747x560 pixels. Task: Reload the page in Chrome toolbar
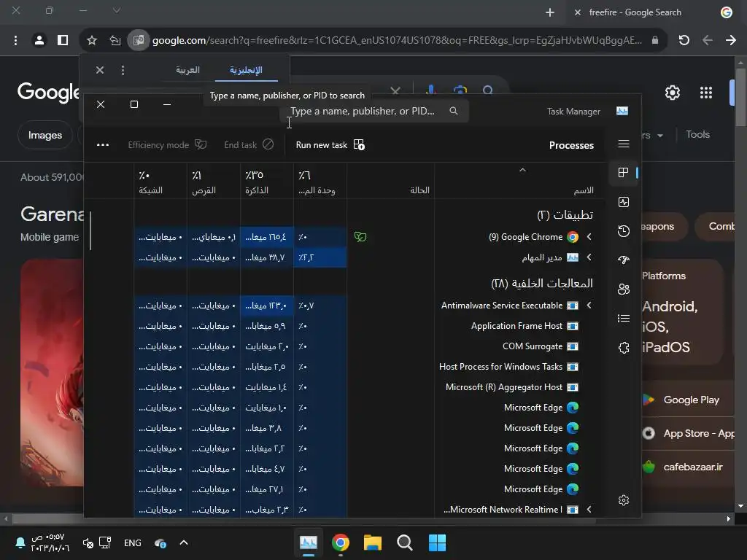(x=684, y=40)
